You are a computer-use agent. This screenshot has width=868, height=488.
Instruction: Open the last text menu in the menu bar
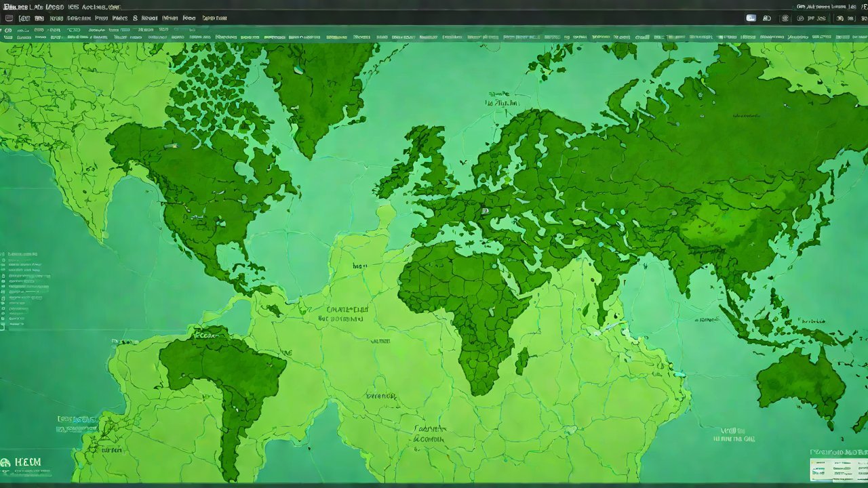pos(214,18)
